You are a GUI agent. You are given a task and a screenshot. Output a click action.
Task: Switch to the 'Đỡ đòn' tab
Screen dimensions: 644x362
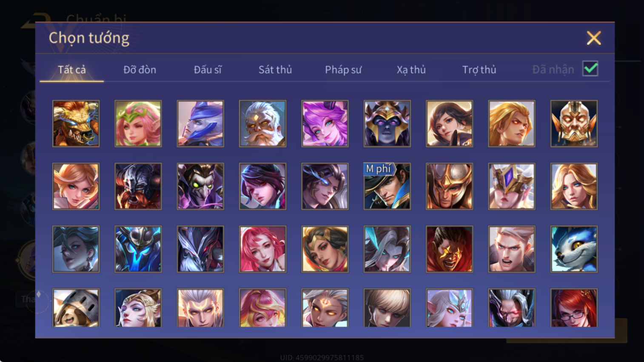coord(140,70)
